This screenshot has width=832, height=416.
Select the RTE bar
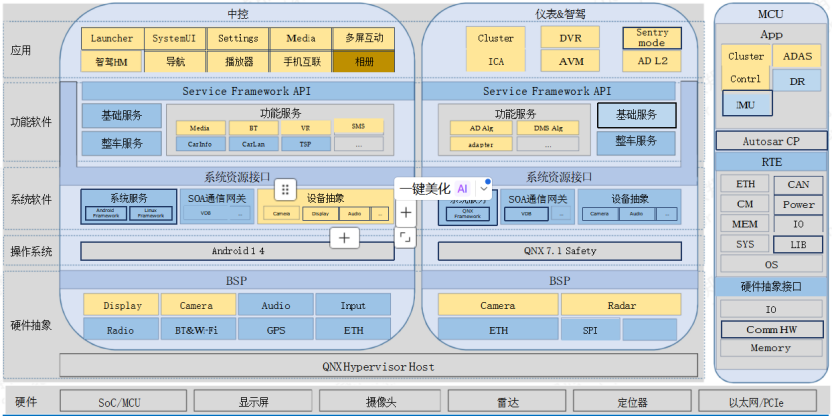coord(770,162)
